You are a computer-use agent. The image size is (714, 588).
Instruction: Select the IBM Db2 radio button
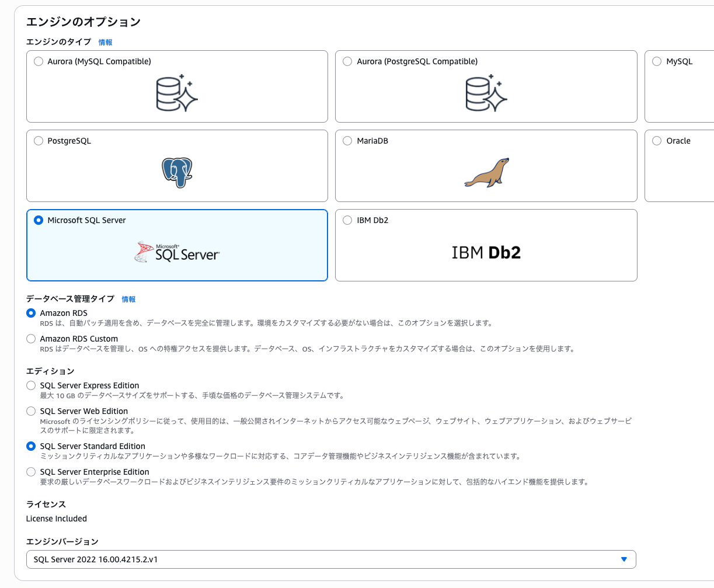pos(347,220)
